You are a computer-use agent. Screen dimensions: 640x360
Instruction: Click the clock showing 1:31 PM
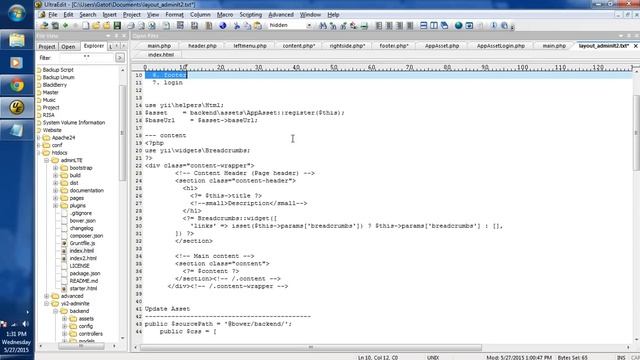pyautogui.click(x=16, y=334)
